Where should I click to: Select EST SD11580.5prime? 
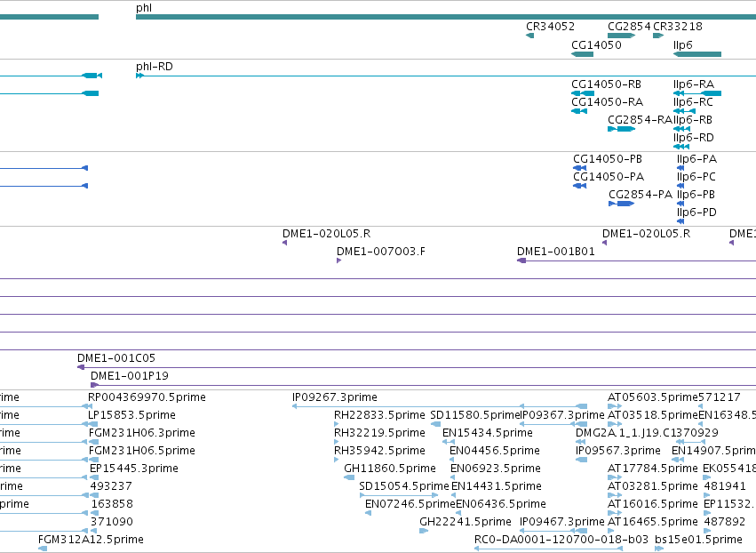coord(475,415)
